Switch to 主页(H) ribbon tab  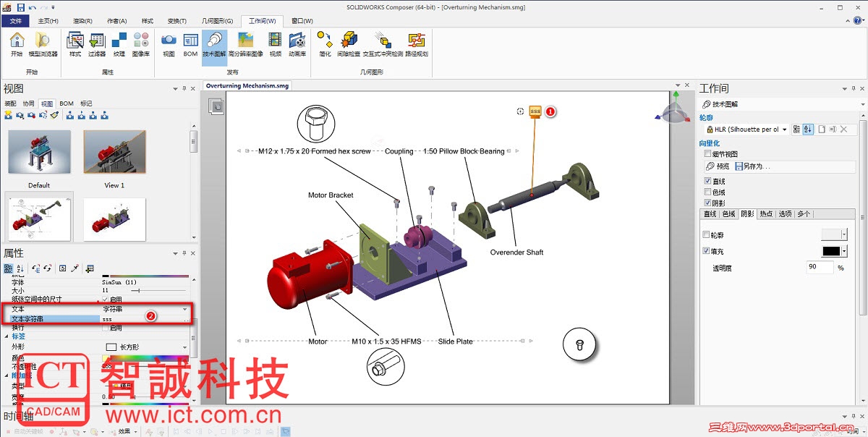coord(48,21)
